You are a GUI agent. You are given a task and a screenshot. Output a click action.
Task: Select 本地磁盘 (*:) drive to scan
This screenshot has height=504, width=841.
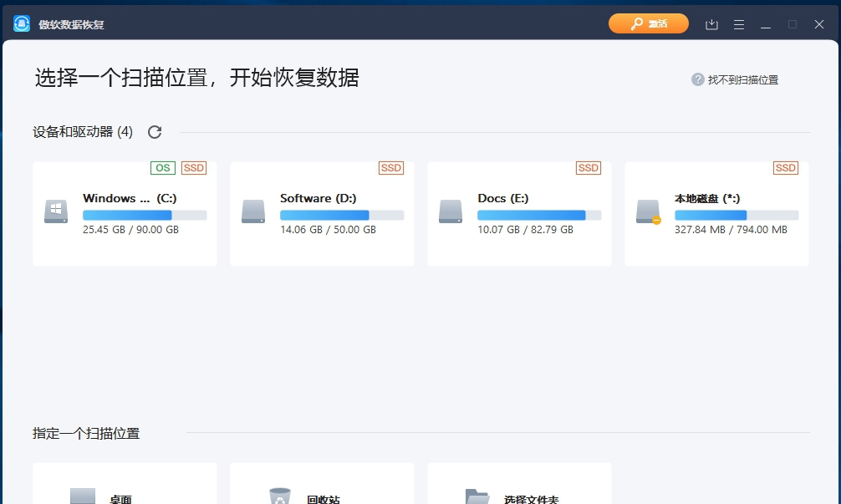tap(716, 213)
